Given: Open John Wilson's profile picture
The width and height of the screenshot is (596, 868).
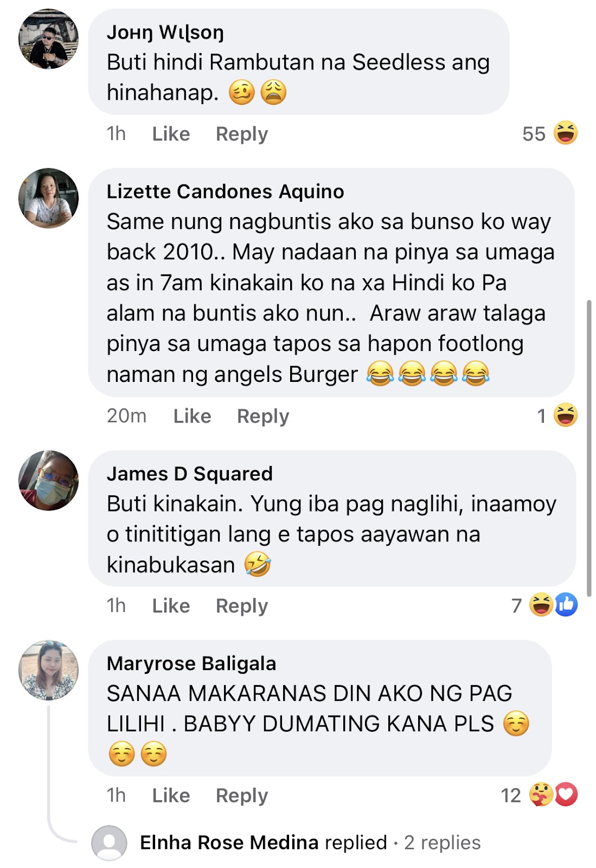Looking at the screenshot, I should click(x=49, y=39).
